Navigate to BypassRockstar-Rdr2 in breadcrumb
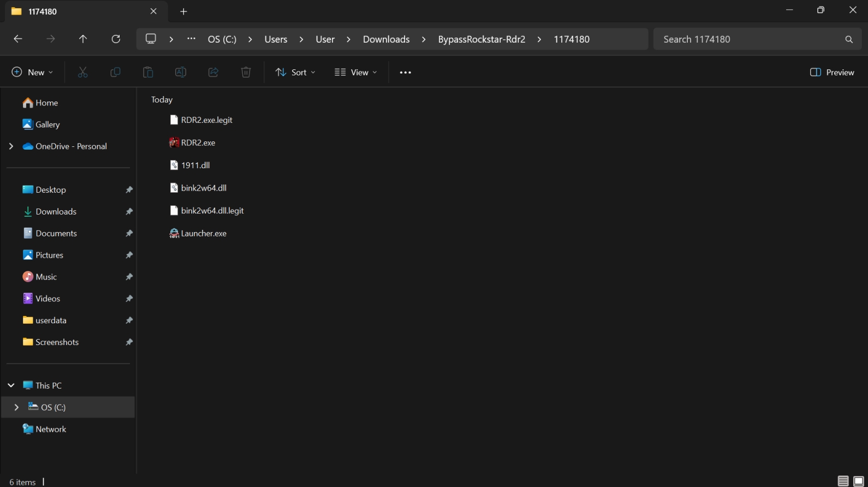The image size is (868, 487). tap(481, 39)
